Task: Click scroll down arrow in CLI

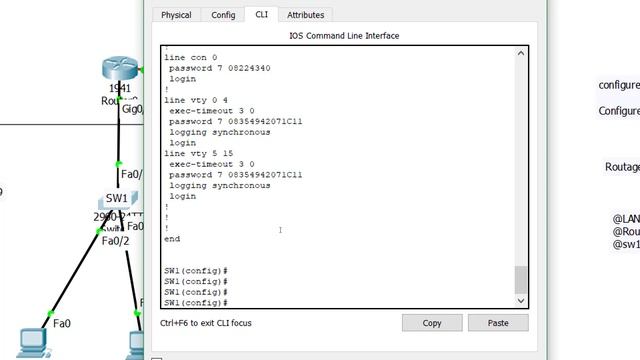Action: click(521, 301)
